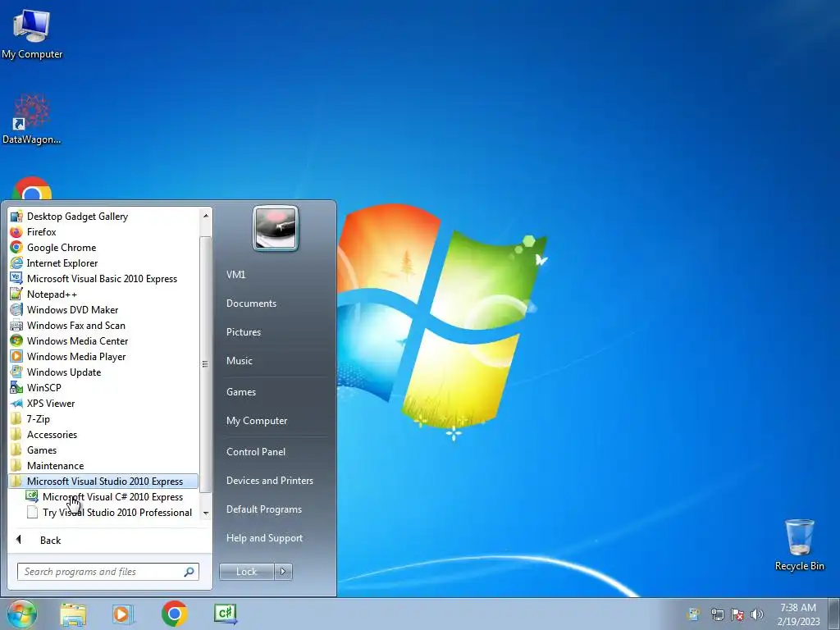Viewport: 840px width, 630px height.
Task: Click the programs list scroll down arrow
Action: point(206,514)
